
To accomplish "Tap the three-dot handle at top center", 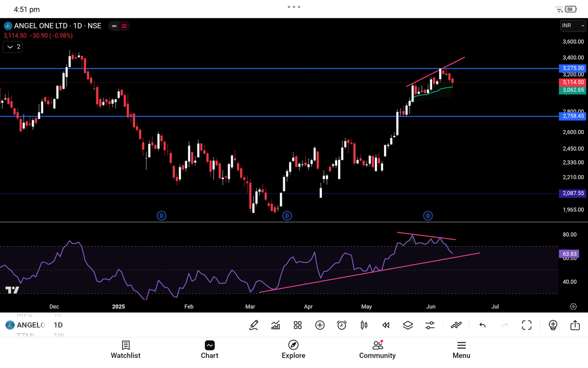I will click(294, 7).
